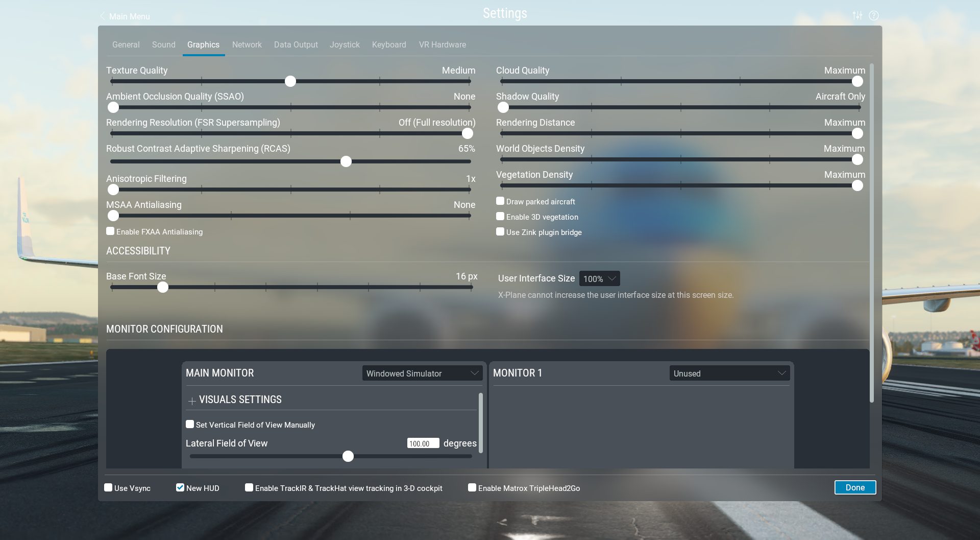Open the settings sliders icon in header

tap(857, 15)
